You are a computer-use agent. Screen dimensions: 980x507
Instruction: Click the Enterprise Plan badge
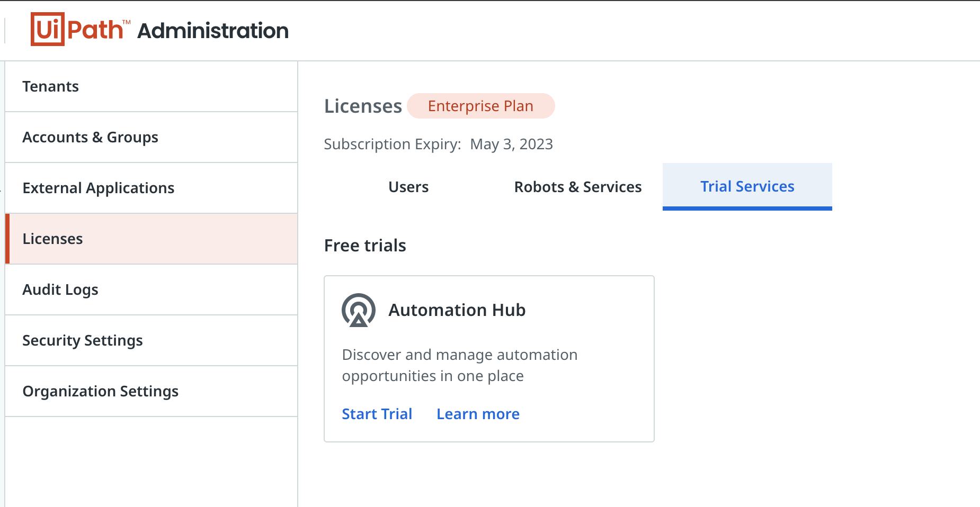pos(480,106)
